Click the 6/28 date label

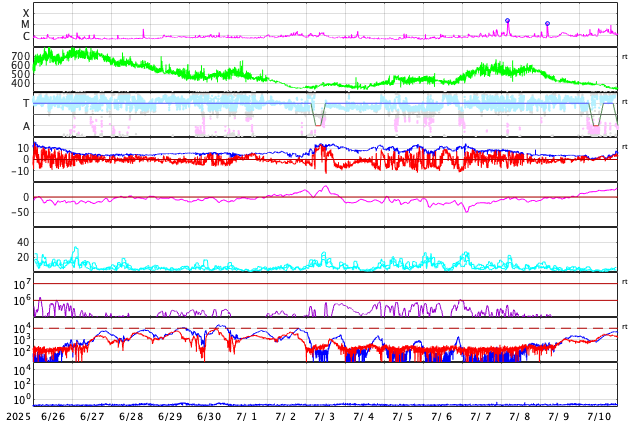(x=131, y=417)
